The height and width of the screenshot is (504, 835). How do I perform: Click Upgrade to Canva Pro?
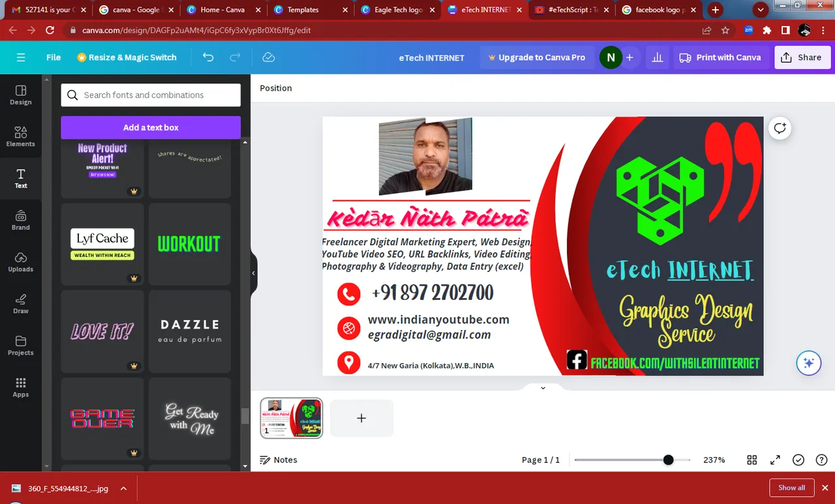click(536, 57)
